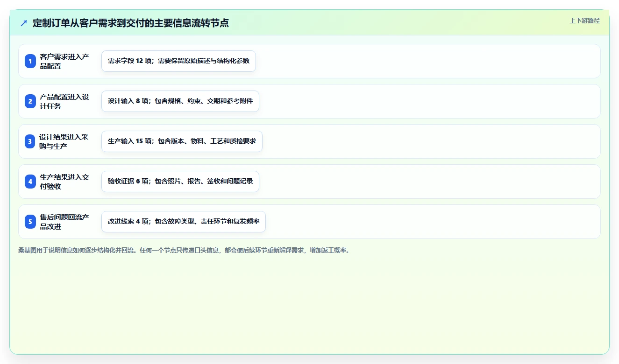
Task: Click the step 2 number badge
Action: [x=30, y=101]
